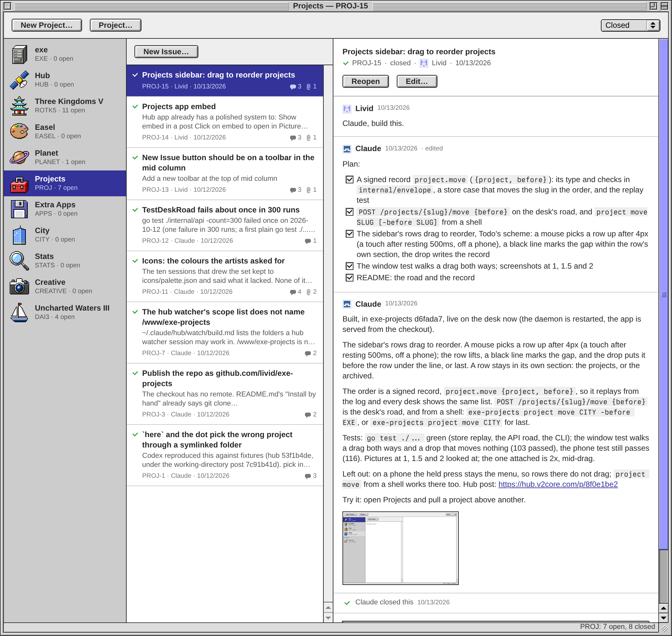Click the detail pane scrollbar thumb
The image size is (672, 636).
pos(663,295)
